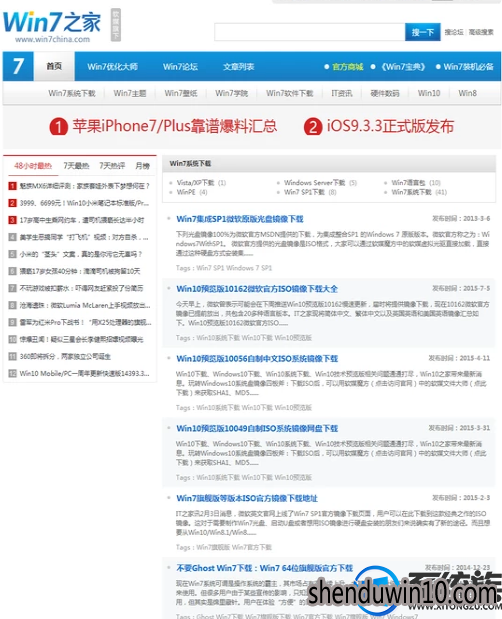Switch to the 月榜 tab
This screenshot has height=619, width=502.
[x=142, y=166]
